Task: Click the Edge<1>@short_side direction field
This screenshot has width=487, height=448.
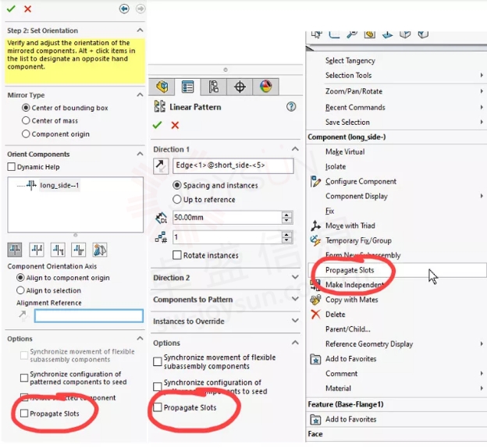Action: pos(233,165)
